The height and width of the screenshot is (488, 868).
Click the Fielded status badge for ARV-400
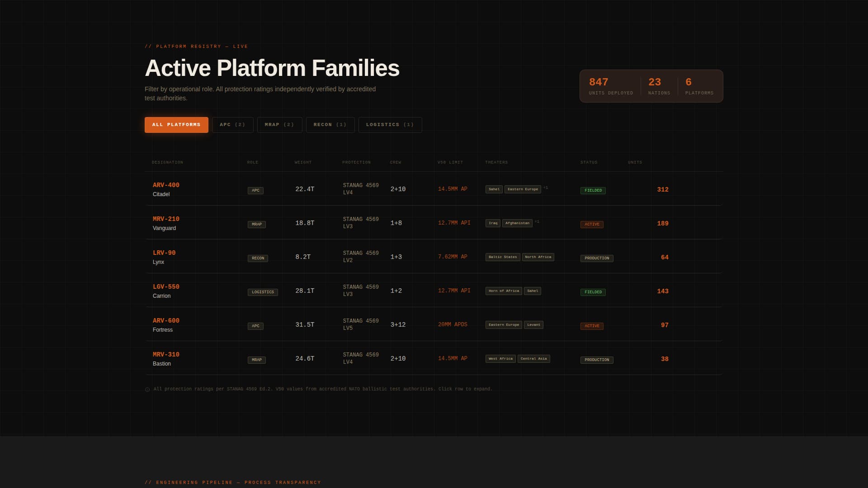(593, 190)
